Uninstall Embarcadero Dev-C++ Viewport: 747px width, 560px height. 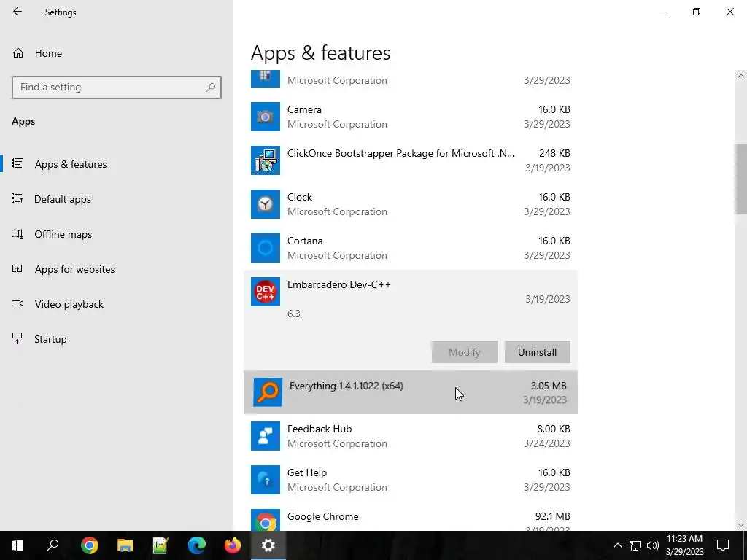click(x=538, y=352)
